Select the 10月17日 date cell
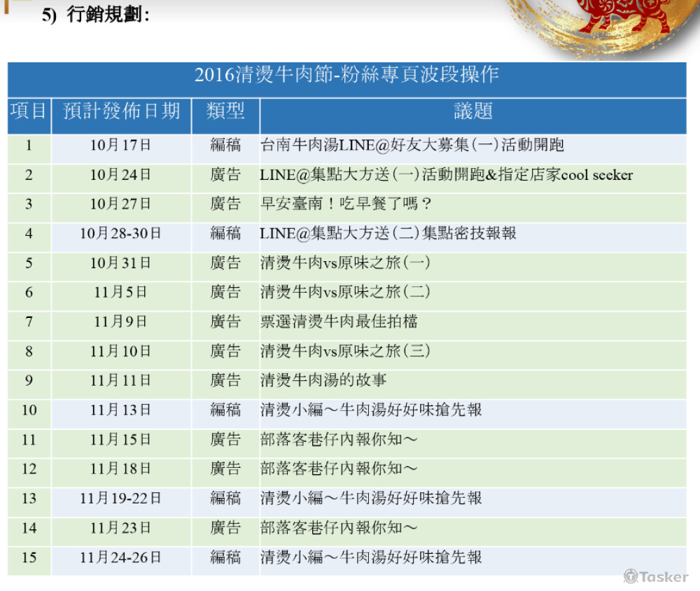 tap(120, 145)
